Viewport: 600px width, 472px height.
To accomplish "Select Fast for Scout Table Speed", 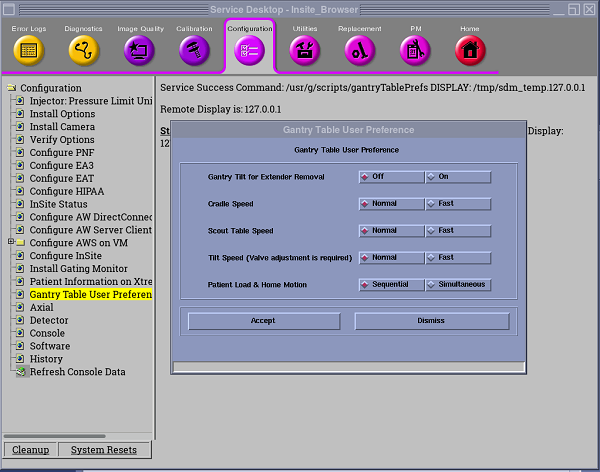I will [458, 231].
